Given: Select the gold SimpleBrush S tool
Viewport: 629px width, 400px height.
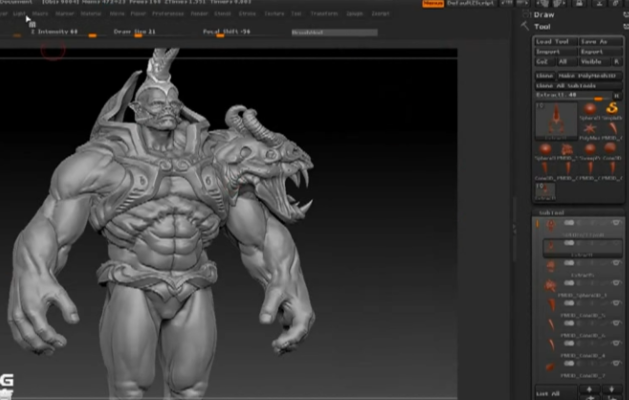Looking at the screenshot, I should pyautogui.click(x=612, y=109).
